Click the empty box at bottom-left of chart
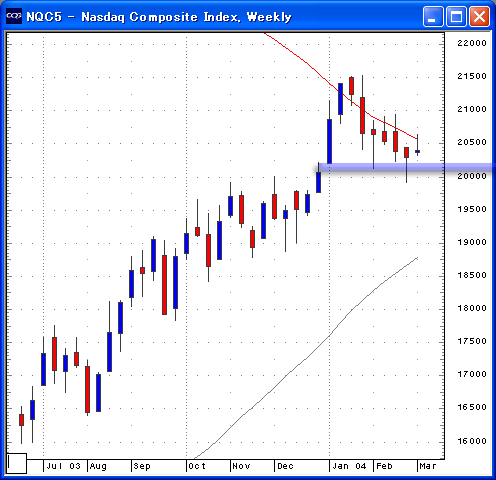Screen dimensions: 496x480 coord(17,463)
